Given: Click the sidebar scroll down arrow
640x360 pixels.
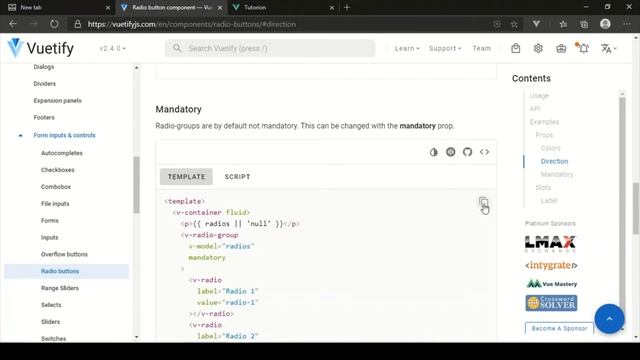Looking at the screenshot, I should click(136, 337).
